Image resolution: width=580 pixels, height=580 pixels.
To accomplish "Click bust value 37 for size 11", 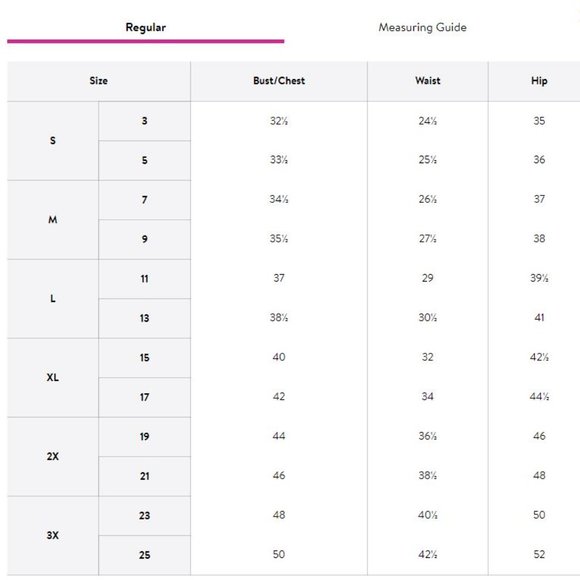I will 279,278.
